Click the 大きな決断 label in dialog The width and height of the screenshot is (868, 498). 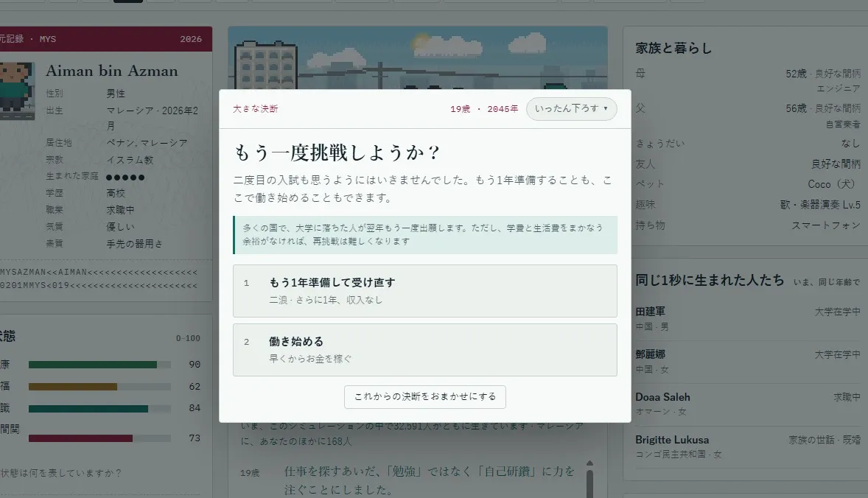point(255,109)
